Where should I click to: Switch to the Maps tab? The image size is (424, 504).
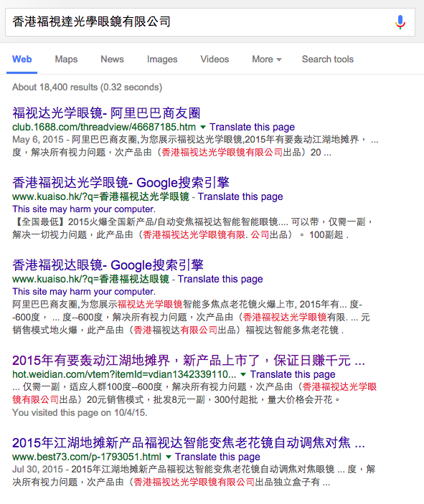66,59
